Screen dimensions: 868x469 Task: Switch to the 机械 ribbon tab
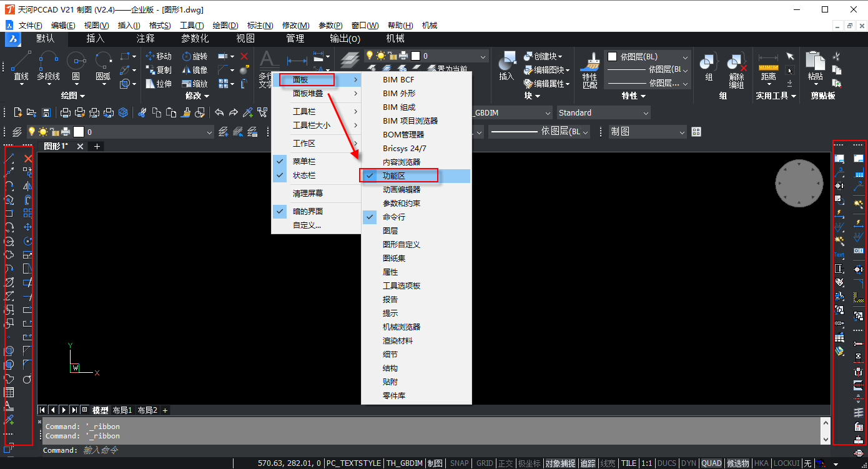tap(395, 39)
